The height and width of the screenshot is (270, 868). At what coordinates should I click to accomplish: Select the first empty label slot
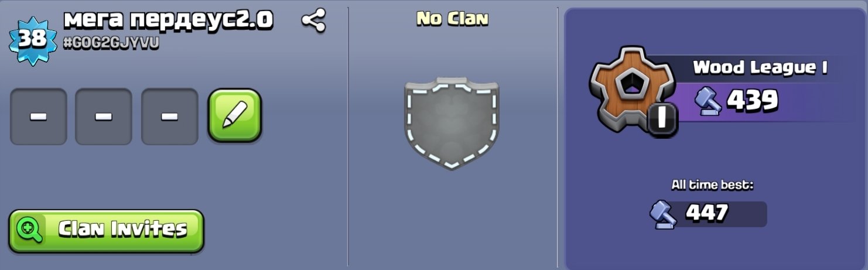[39, 117]
